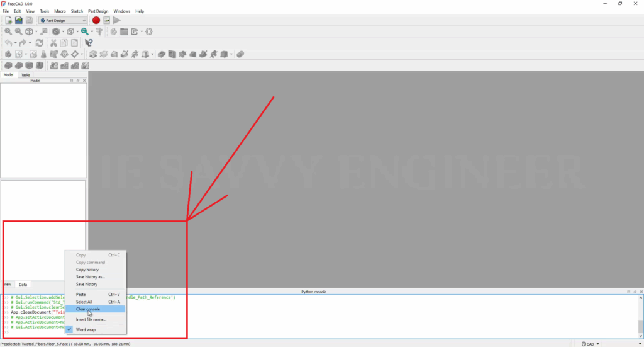Viewport: 644px width, 347px height.
Task: Click the Cut scissors icon
Action: pyautogui.click(x=53, y=43)
